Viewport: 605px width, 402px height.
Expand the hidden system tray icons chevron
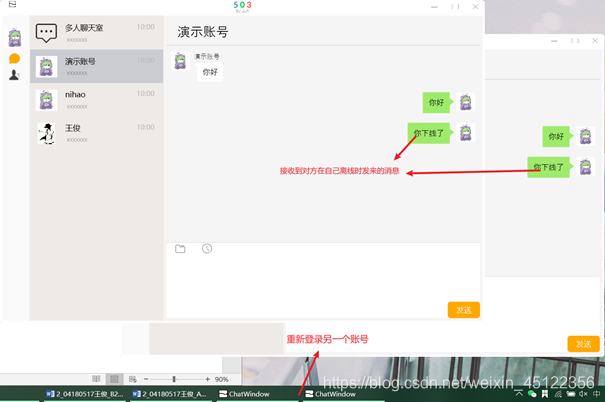[519, 393]
